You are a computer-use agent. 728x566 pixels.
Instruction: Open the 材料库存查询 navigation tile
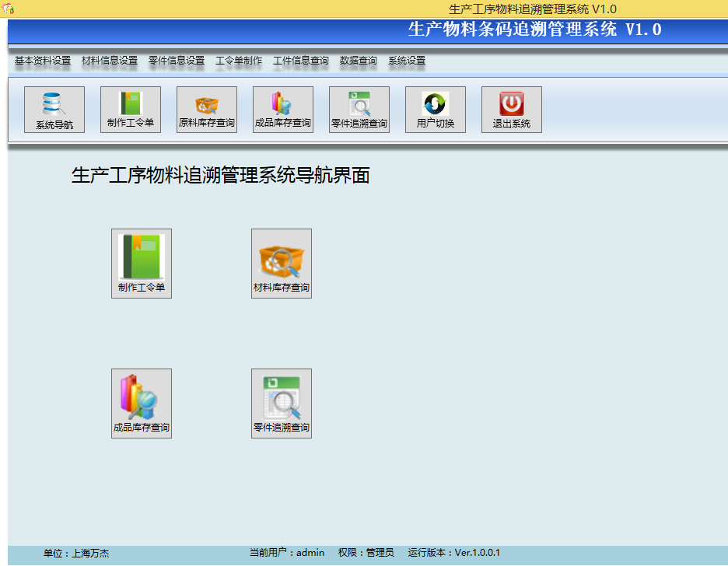[282, 264]
